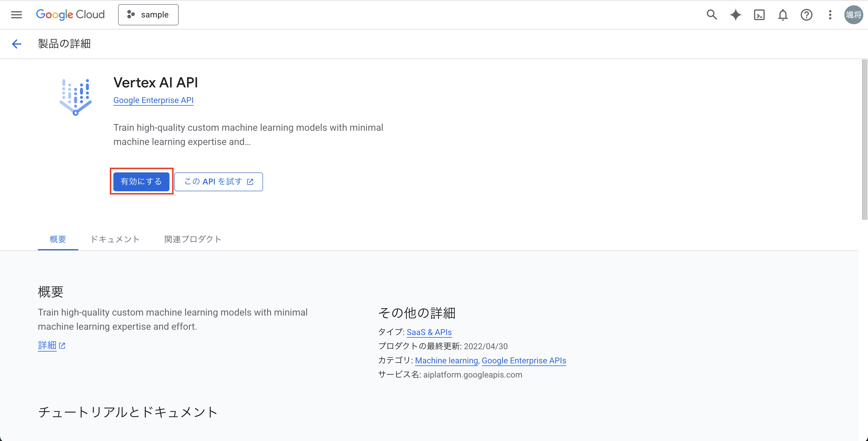This screenshot has height=441, width=868.
Task: Click the この API を試す button
Action: click(218, 182)
